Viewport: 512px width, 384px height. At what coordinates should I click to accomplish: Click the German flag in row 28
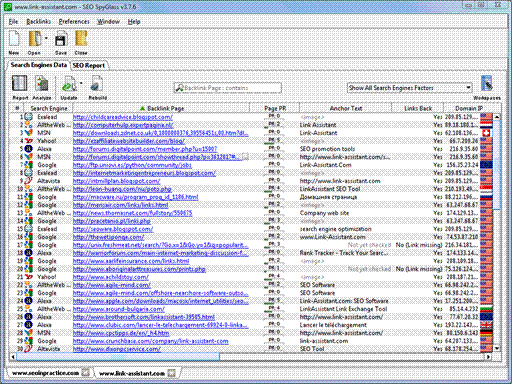click(486, 333)
